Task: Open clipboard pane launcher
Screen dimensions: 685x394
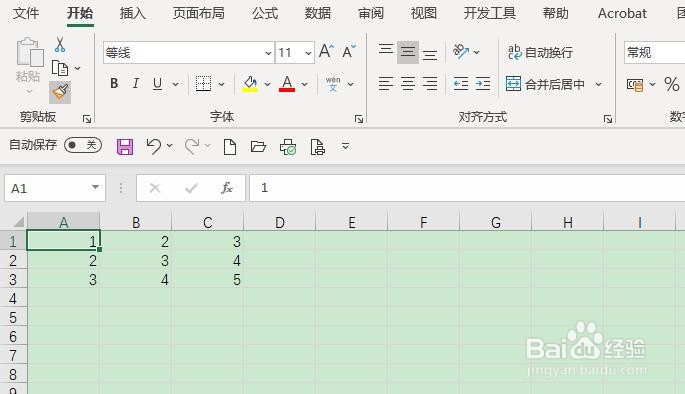Action: point(87,119)
